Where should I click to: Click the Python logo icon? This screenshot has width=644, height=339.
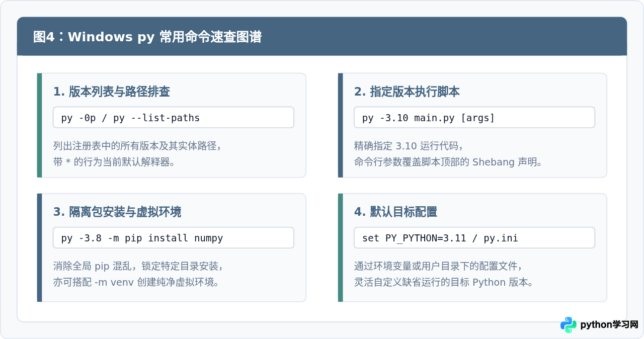point(569,325)
